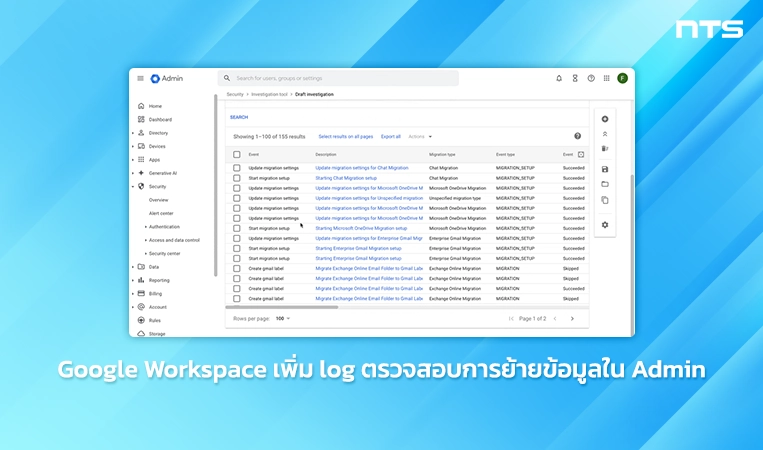Check the Chat Migration update settings row

click(x=236, y=168)
